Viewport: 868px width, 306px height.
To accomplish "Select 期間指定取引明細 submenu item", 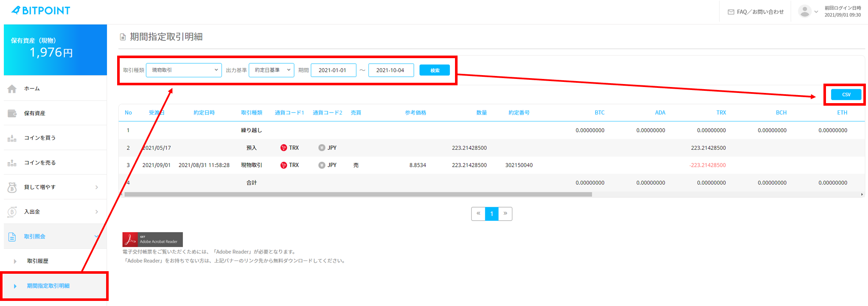I will point(48,286).
